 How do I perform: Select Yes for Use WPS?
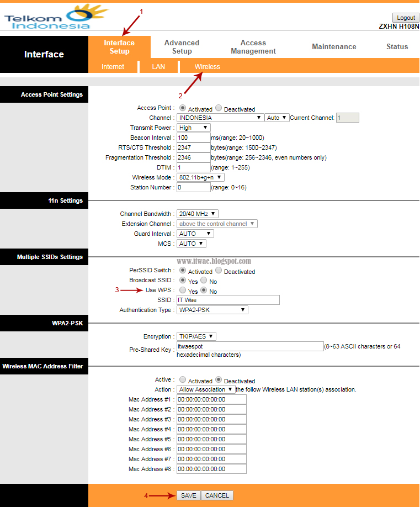[x=183, y=290]
